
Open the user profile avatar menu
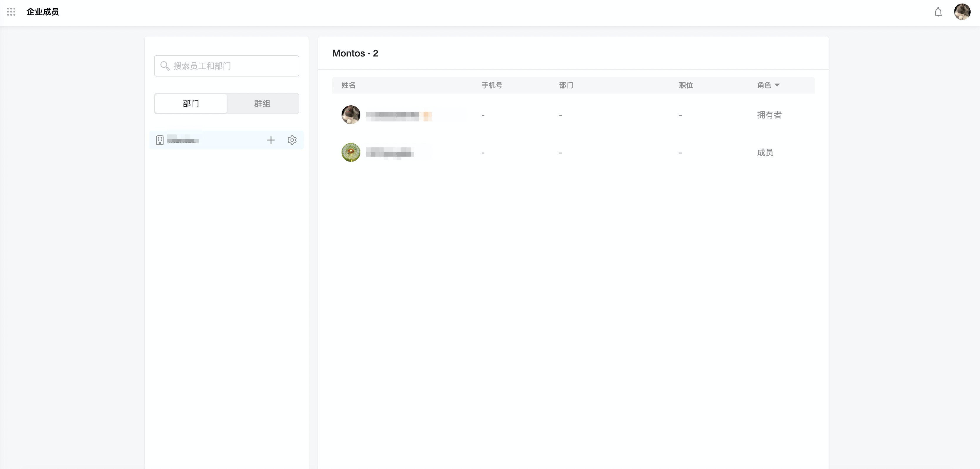pyautogui.click(x=962, y=12)
